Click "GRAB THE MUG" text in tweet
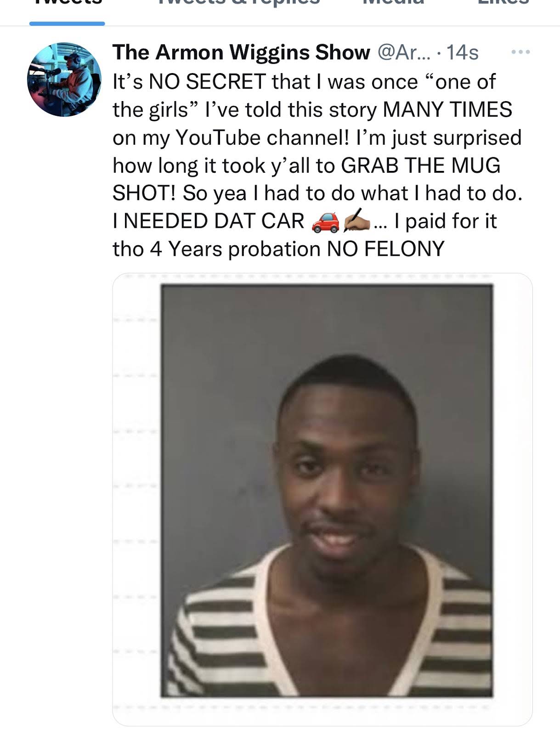 (x=420, y=165)
